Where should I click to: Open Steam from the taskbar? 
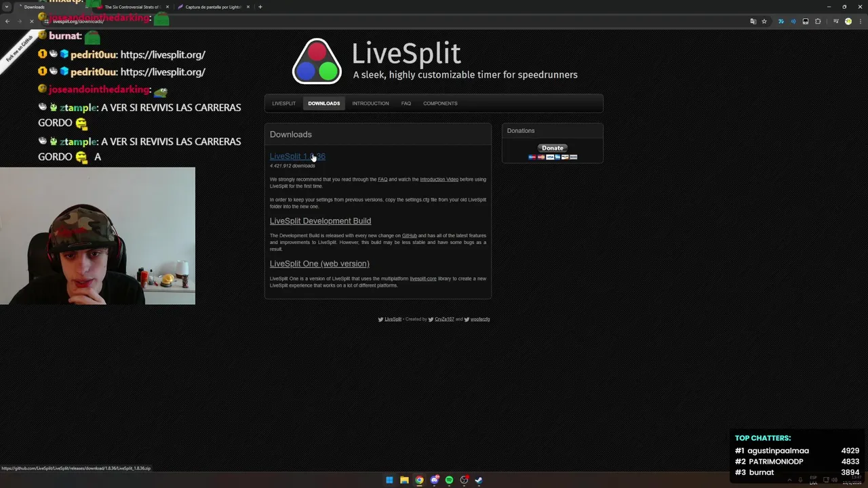tap(479, 480)
